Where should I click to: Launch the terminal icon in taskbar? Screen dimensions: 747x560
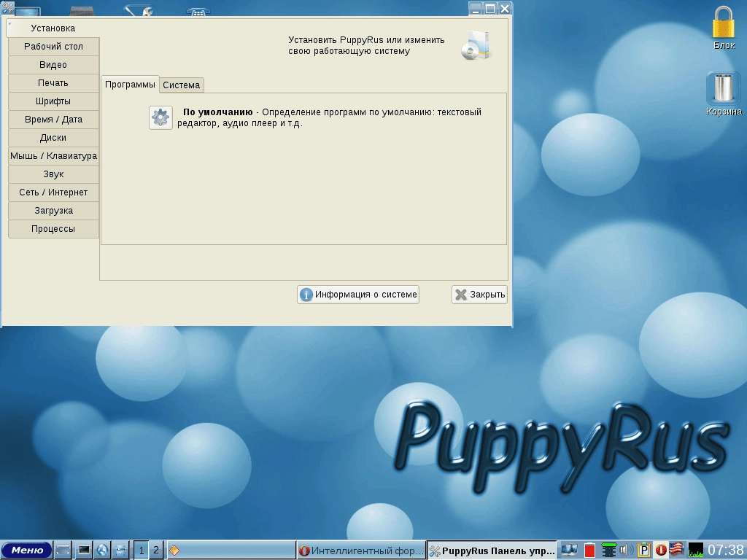pos(83,551)
